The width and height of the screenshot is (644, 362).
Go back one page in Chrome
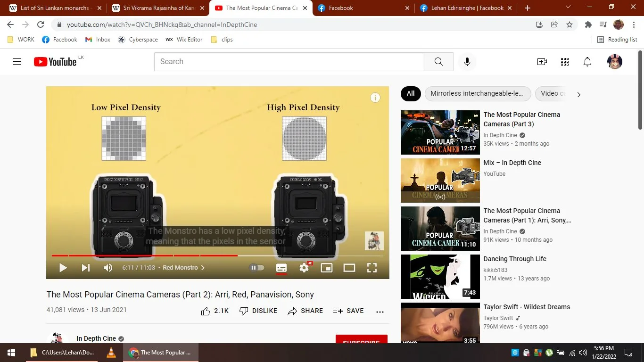(10, 25)
